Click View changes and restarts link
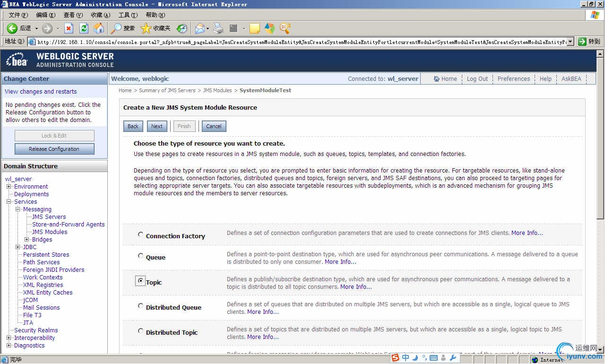 (x=41, y=92)
